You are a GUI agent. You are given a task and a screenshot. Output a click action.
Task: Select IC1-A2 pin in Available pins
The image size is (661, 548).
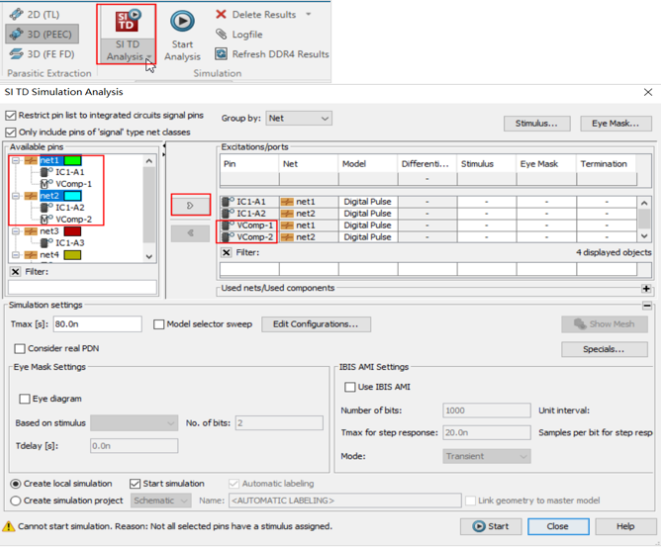[70, 207]
